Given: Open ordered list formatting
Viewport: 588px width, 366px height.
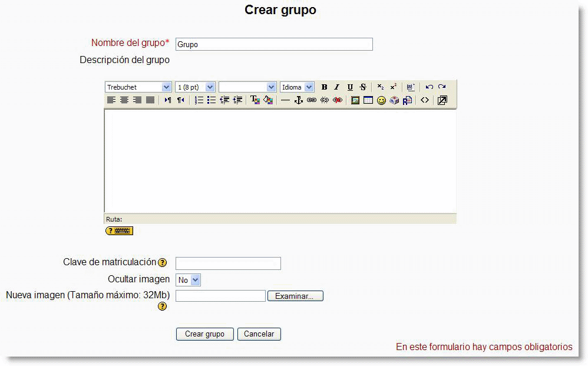Looking at the screenshot, I should click(199, 100).
